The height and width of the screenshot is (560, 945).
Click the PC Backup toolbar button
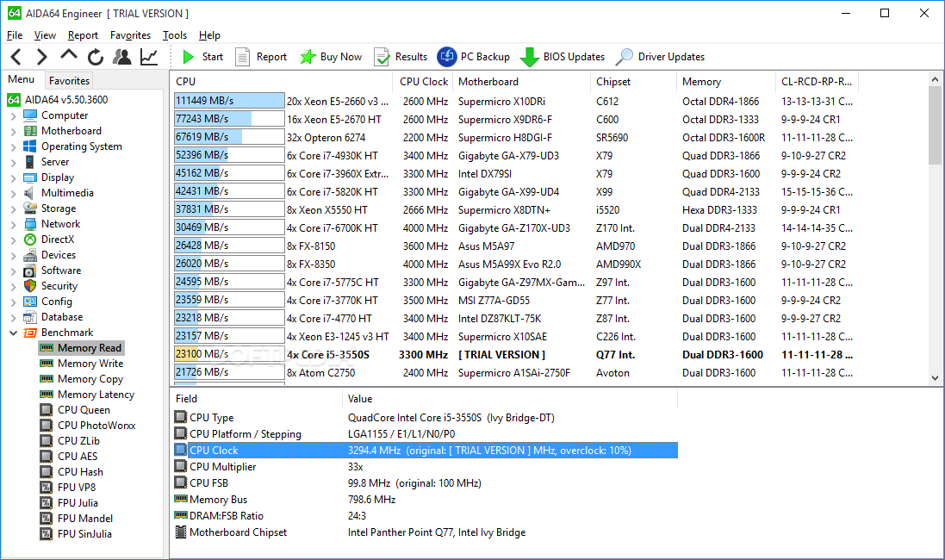[x=474, y=57]
